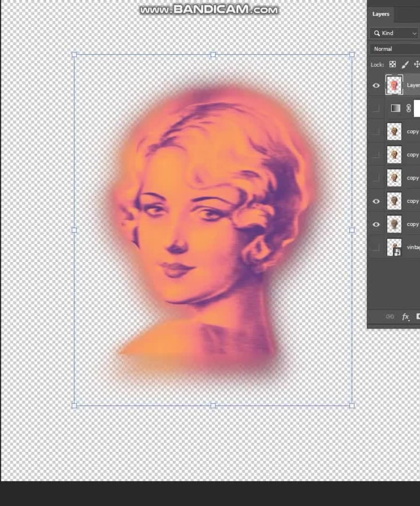Click the search magnifier icon beside Kind
This screenshot has height=506, width=420.
[x=377, y=33]
